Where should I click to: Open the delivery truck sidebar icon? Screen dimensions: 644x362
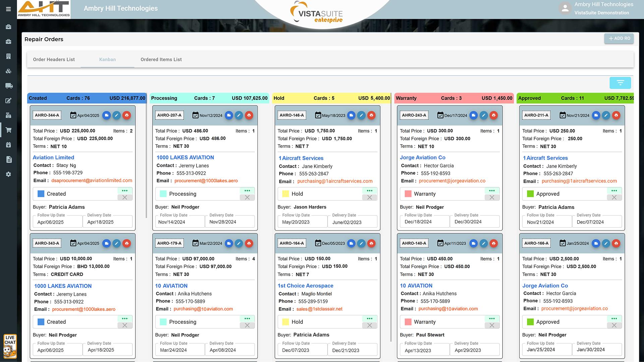point(9,86)
